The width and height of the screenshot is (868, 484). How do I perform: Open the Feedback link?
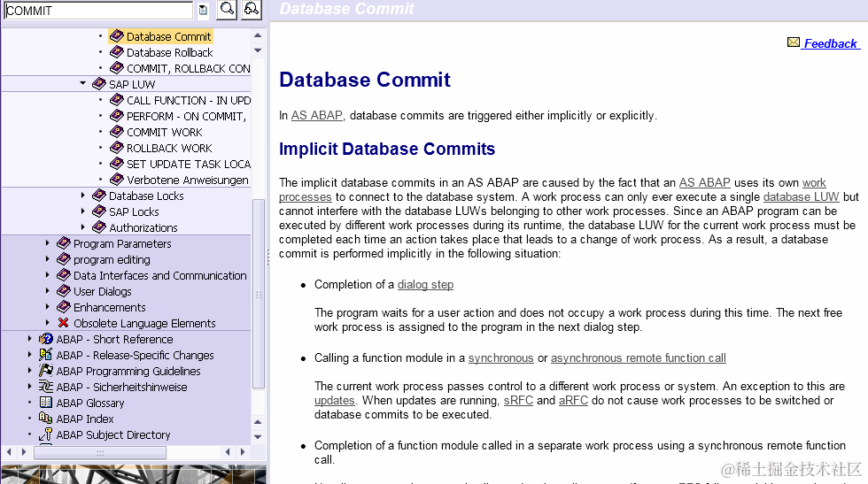click(x=831, y=43)
